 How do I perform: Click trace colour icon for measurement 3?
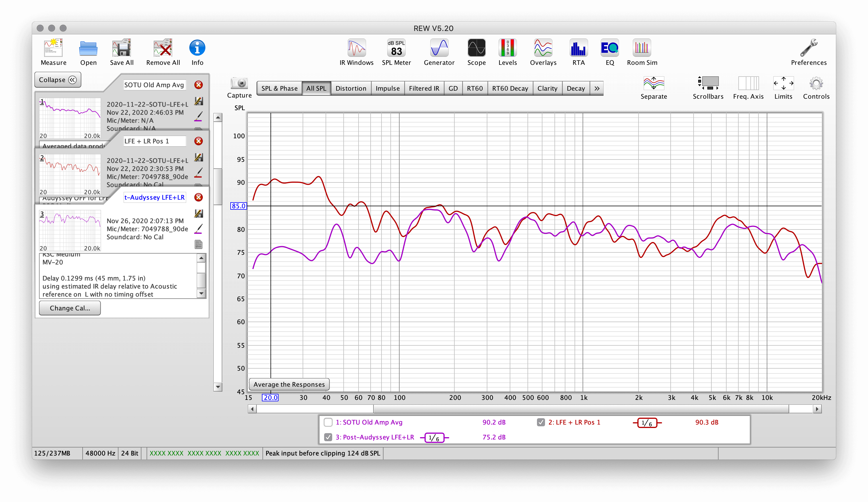pyautogui.click(x=198, y=229)
